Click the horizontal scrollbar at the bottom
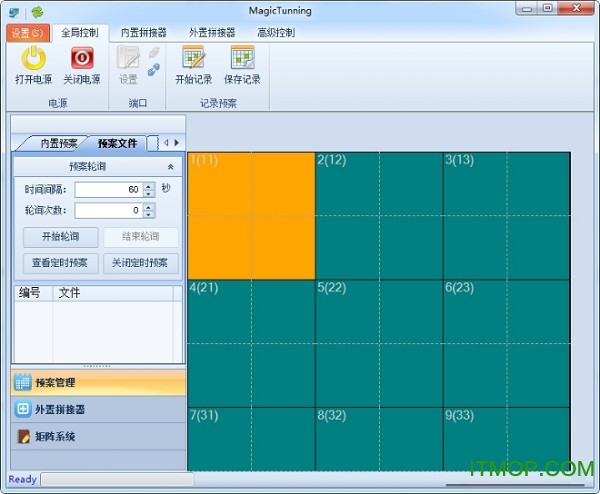 tap(515, 485)
